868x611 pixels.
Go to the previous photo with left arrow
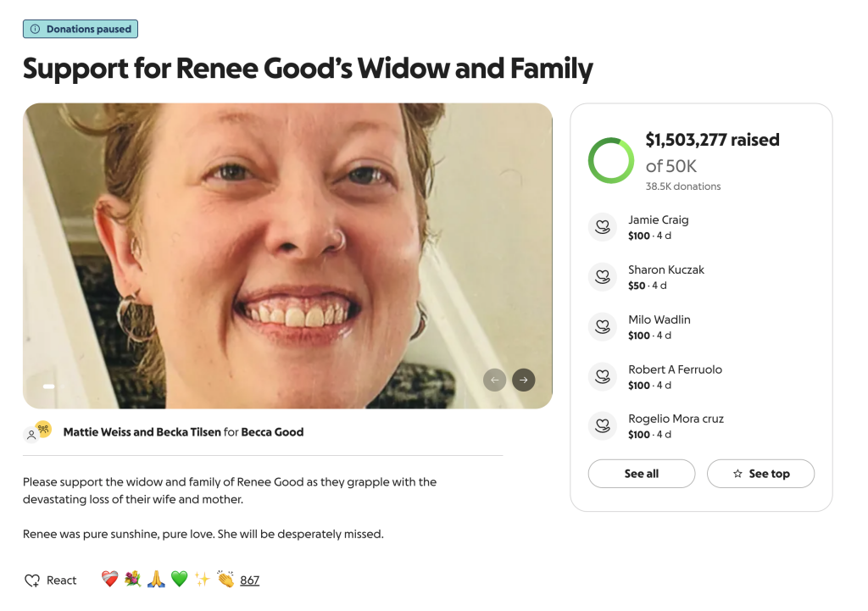pyautogui.click(x=494, y=380)
